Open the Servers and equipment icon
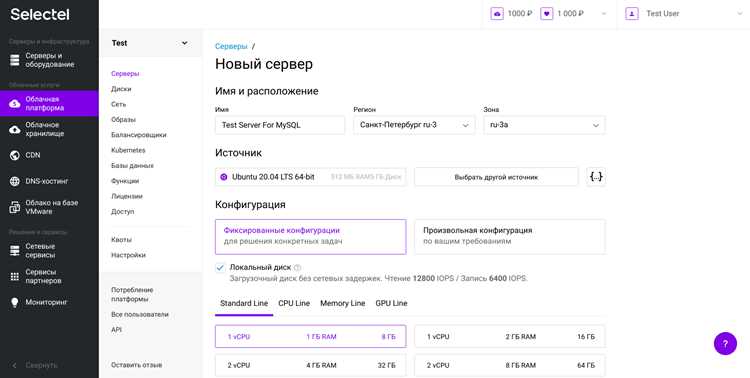Image resolution: width=750 pixels, height=378 pixels. 15,60
